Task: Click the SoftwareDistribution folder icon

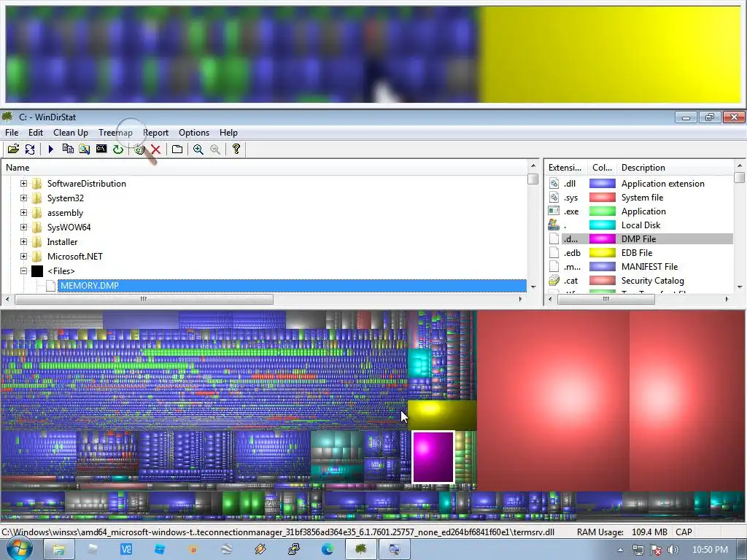Action: click(x=37, y=183)
